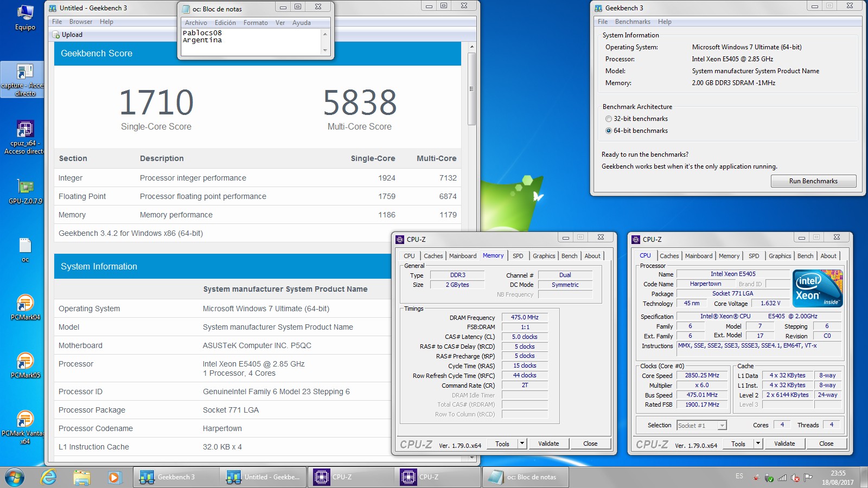Open Help menu in Untitled Geekbench window
The width and height of the screenshot is (868, 488).
(x=106, y=22)
